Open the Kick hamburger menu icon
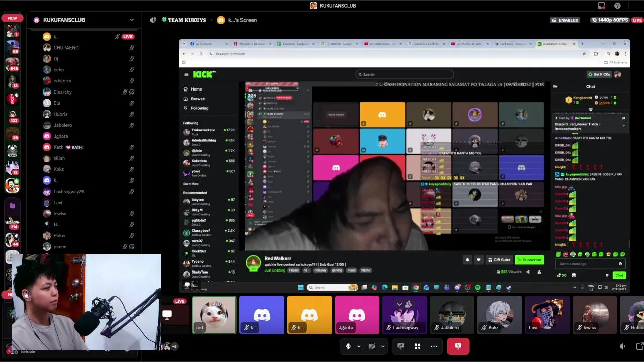The height and width of the screenshot is (362, 644). click(x=186, y=74)
